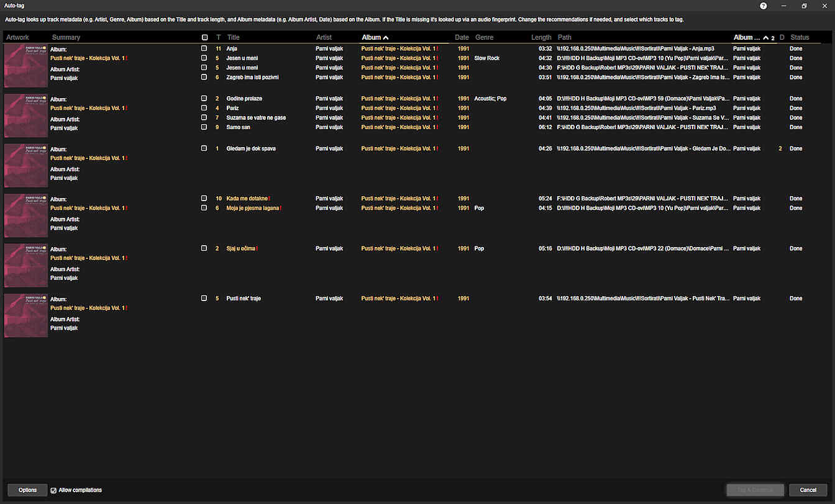
Task: Select checkbox for Zagreb ima isti pozivni
Action: tap(204, 77)
